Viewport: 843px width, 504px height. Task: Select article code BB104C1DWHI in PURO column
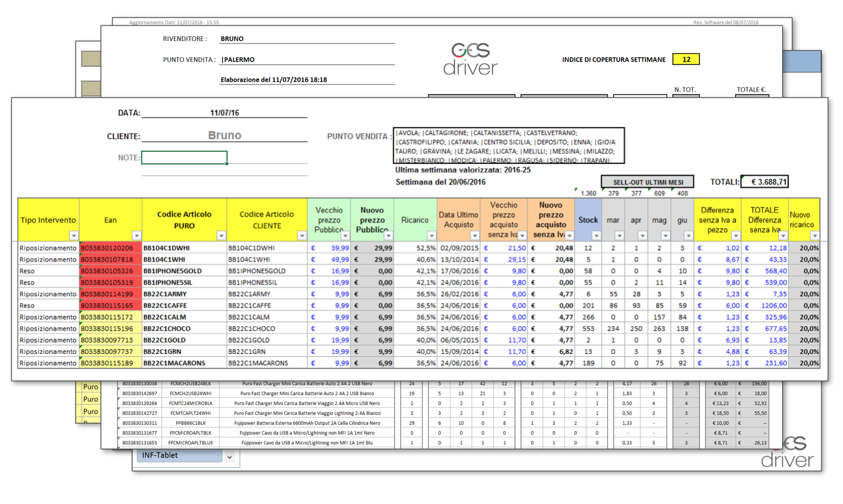(x=185, y=248)
